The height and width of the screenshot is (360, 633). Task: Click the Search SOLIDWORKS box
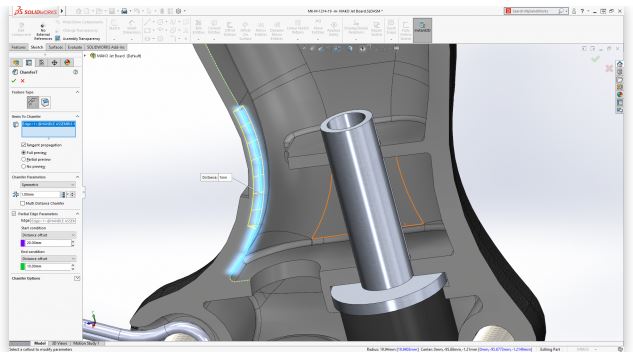click(535, 11)
